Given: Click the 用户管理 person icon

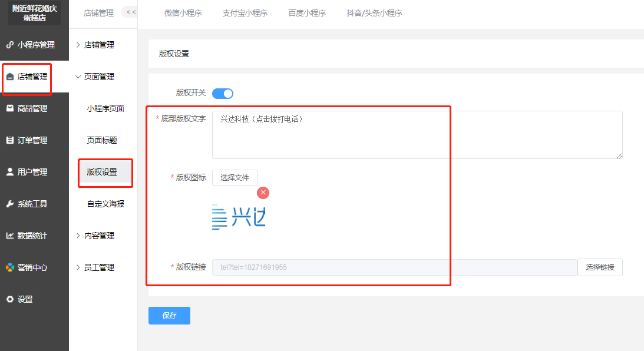Looking at the screenshot, I should 10,172.
